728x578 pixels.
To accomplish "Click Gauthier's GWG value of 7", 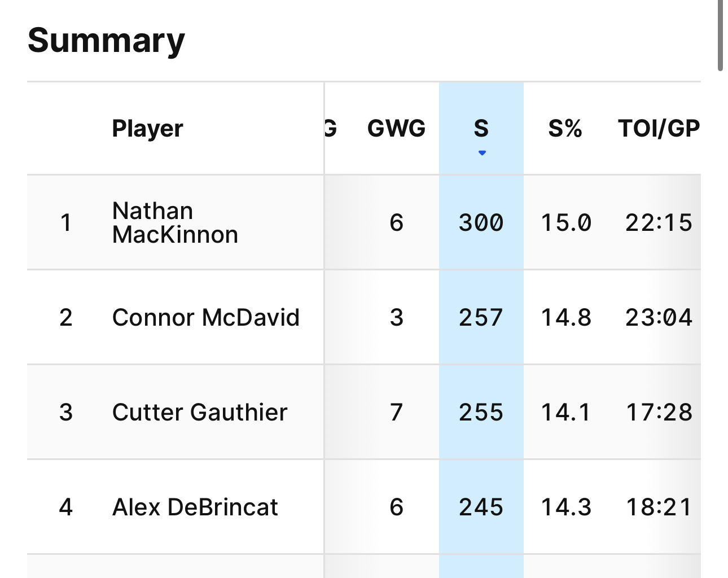I will [396, 412].
